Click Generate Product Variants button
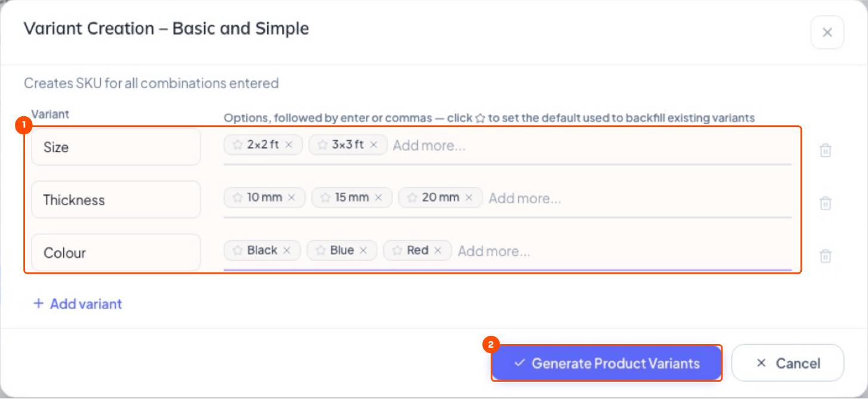The height and width of the screenshot is (399, 868). tap(607, 363)
